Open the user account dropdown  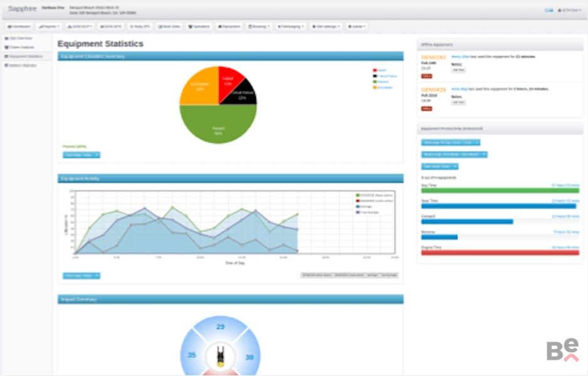pyautogui.click(x=569, y=10)
